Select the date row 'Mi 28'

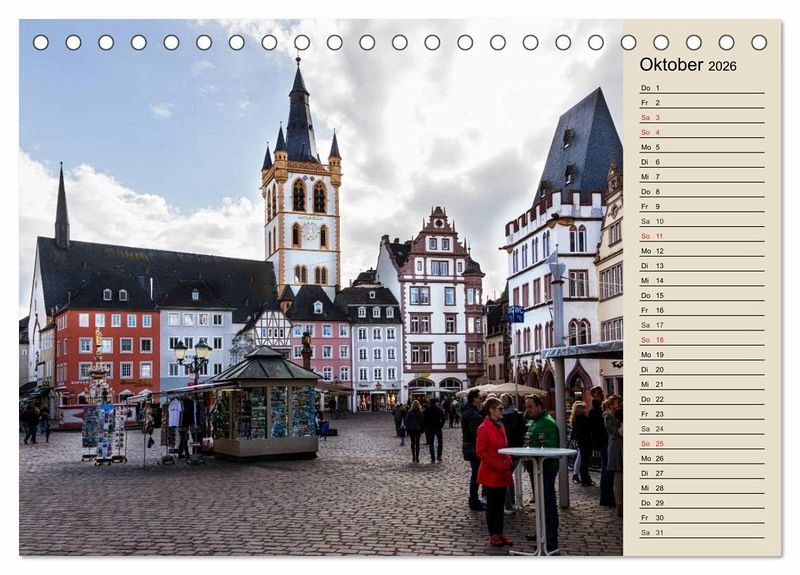[x=702, y=487]
